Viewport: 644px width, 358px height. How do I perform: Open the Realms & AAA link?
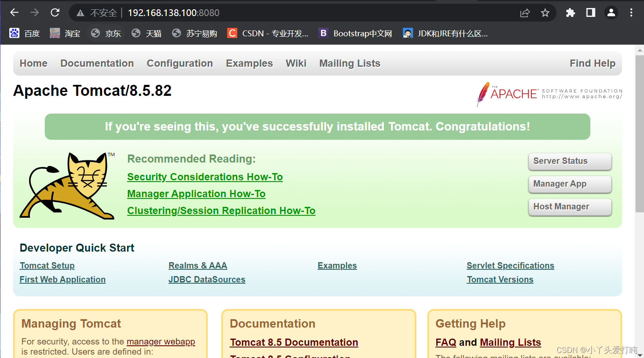tap(198, 266)
